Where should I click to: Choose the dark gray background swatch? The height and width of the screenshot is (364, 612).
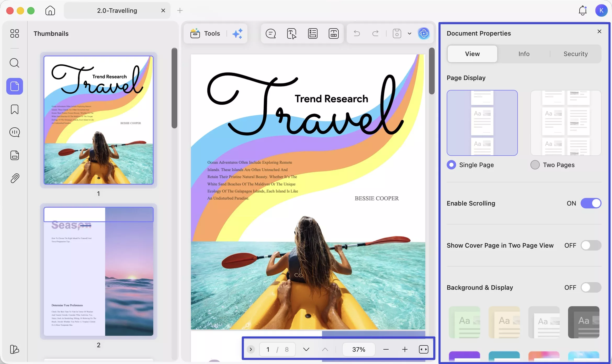[x=583, y=322]
